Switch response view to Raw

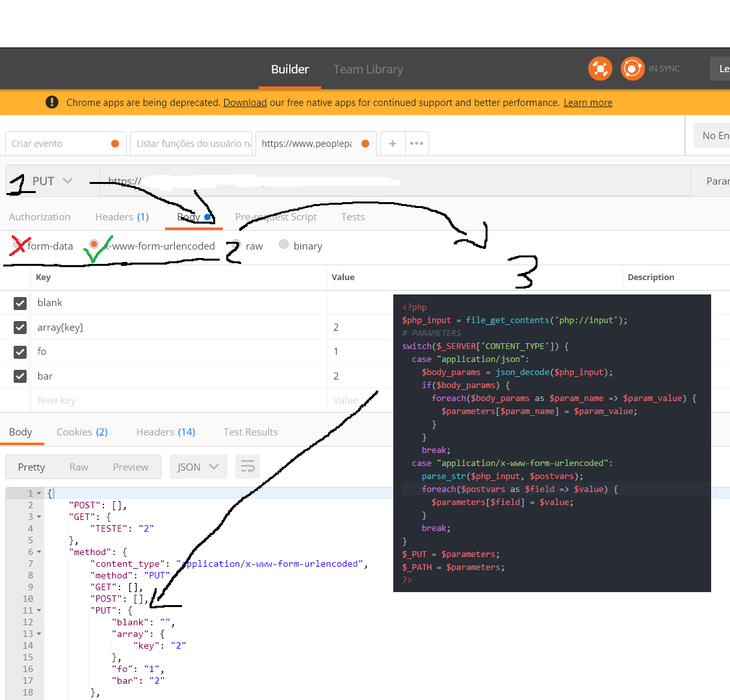[79, 467]
